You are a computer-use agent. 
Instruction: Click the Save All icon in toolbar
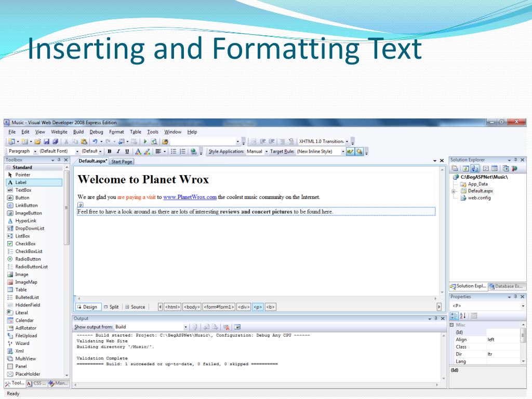point(55,141)
